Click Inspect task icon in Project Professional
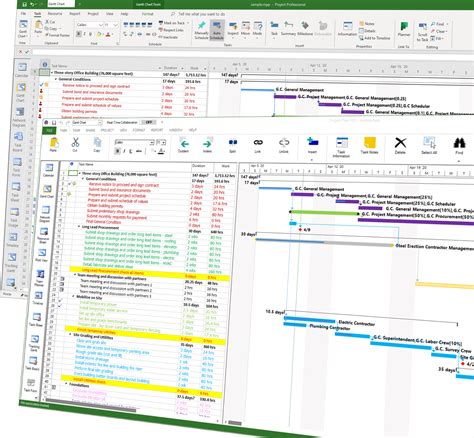This screenshot has width=474, height=438. (233, 28)
